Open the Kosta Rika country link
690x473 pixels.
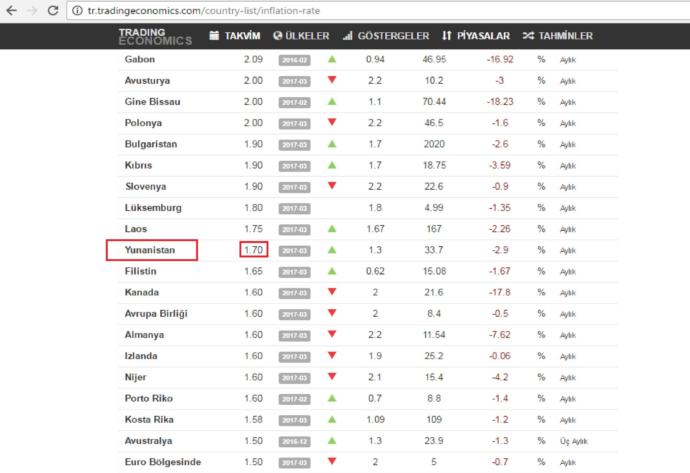point(149,419)
